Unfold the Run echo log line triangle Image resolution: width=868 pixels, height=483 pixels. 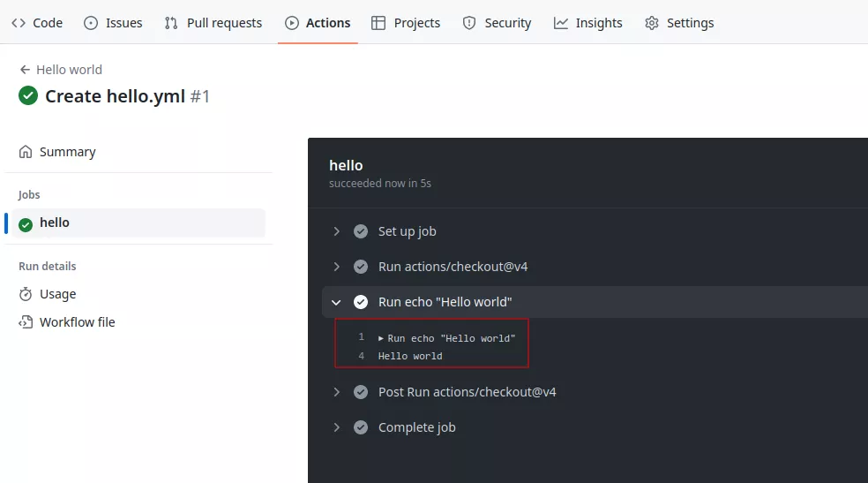[x=381, y=338]
